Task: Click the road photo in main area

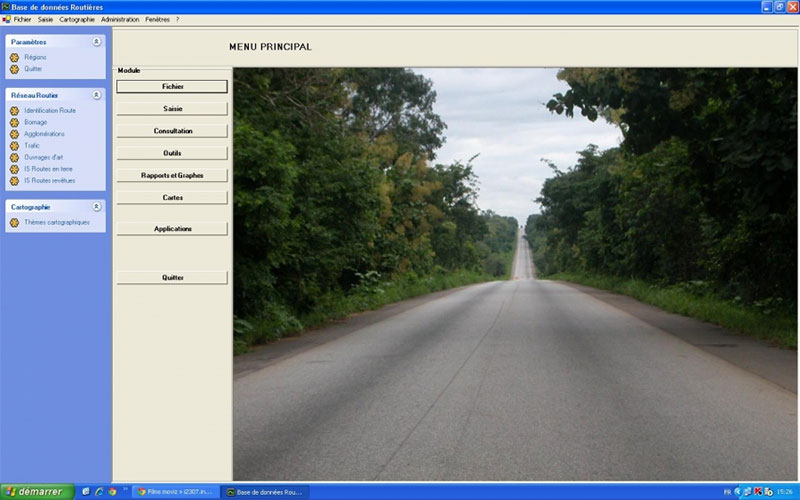Action: (515, 274)
